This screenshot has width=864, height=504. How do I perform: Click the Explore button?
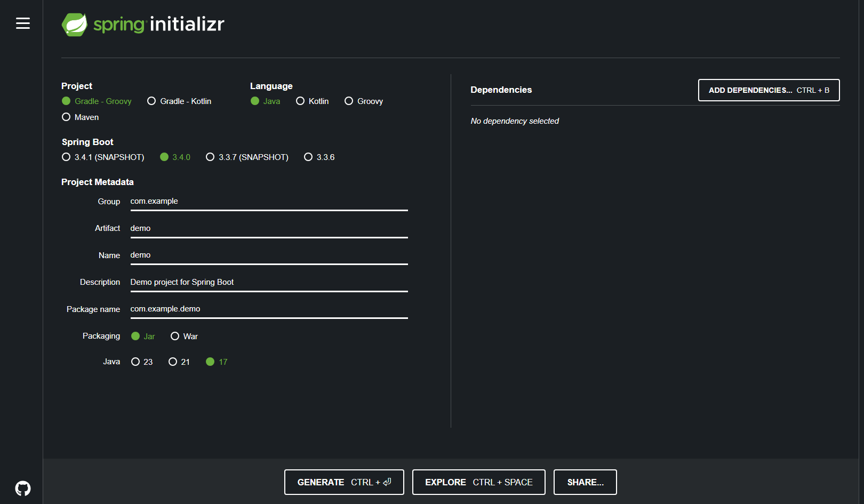(479, 482)
